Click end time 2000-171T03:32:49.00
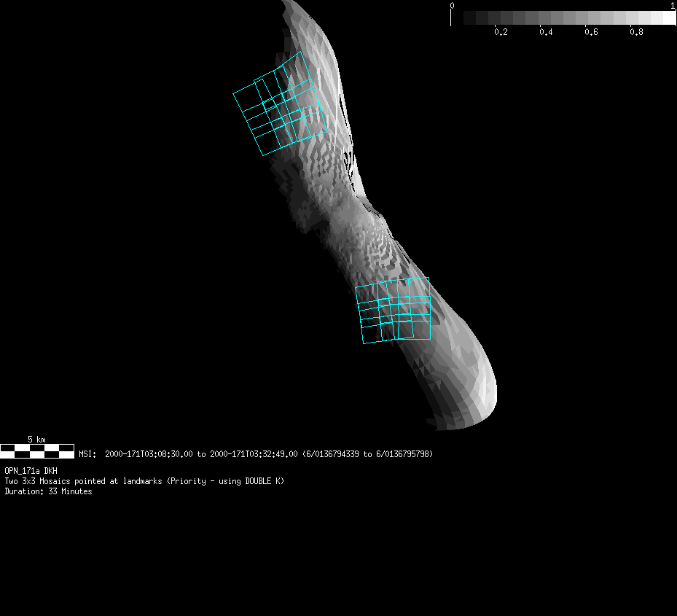Viewport: 677px width, 616px height. tap(254, 454)
